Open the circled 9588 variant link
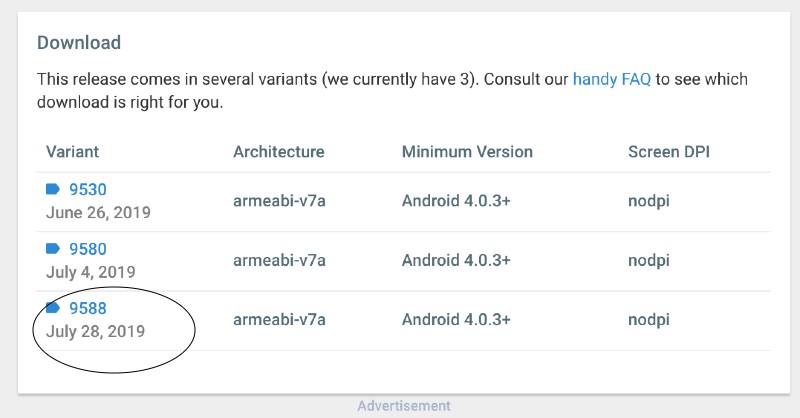Viewport: 800px width, 418px height. point(88,308)
